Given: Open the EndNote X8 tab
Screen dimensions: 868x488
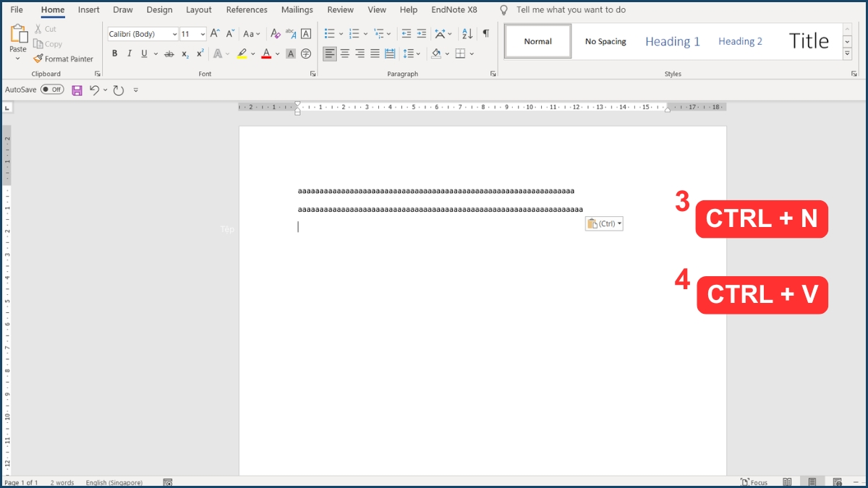Looking at the screenshot, I should pyautogui.click(x=454, y=9).
